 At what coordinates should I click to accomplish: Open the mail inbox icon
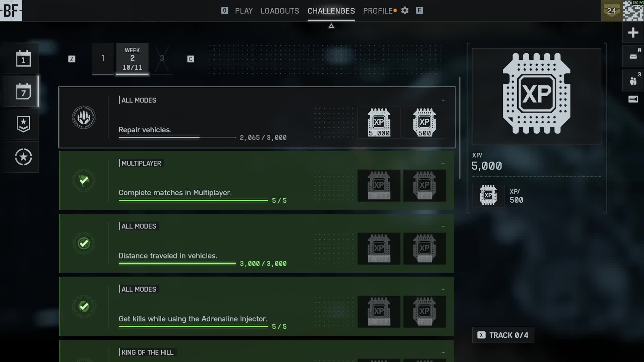pyautogui.click(x=633, y=56)
